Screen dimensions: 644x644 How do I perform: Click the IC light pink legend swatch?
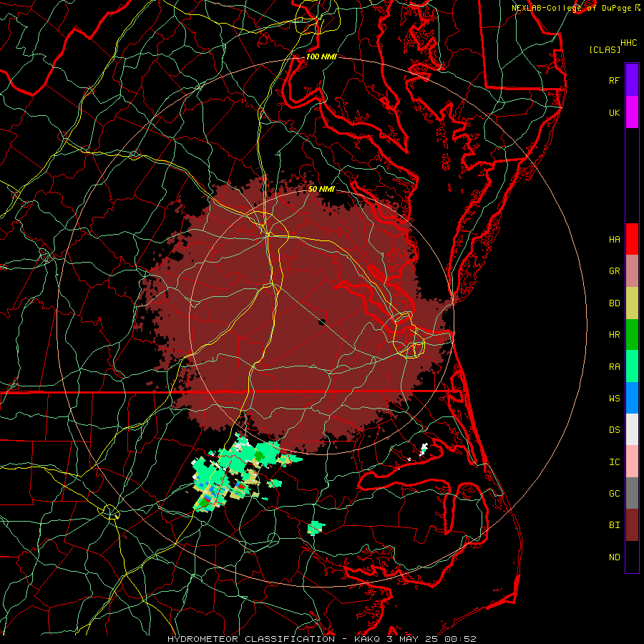click(632, 462)
